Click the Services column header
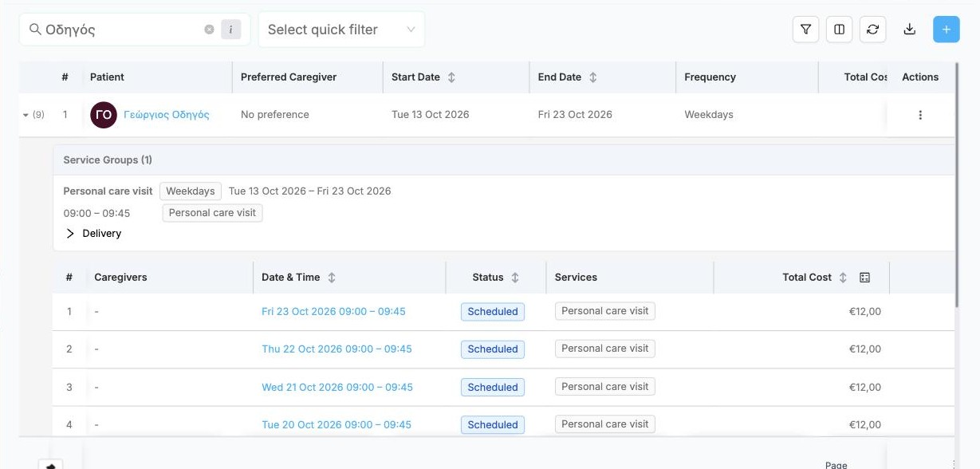This screenshot has height=469, width=980. [576, 278]
